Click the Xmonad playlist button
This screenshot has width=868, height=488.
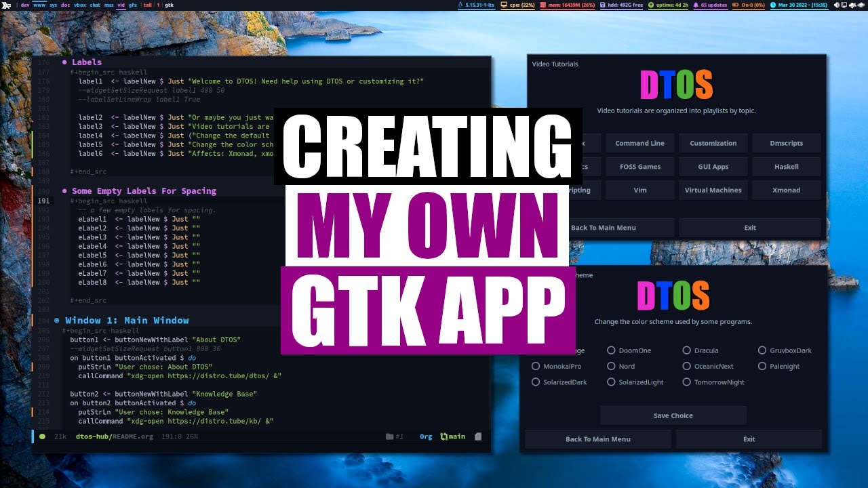pyautogui.click(x=787, y=190)
